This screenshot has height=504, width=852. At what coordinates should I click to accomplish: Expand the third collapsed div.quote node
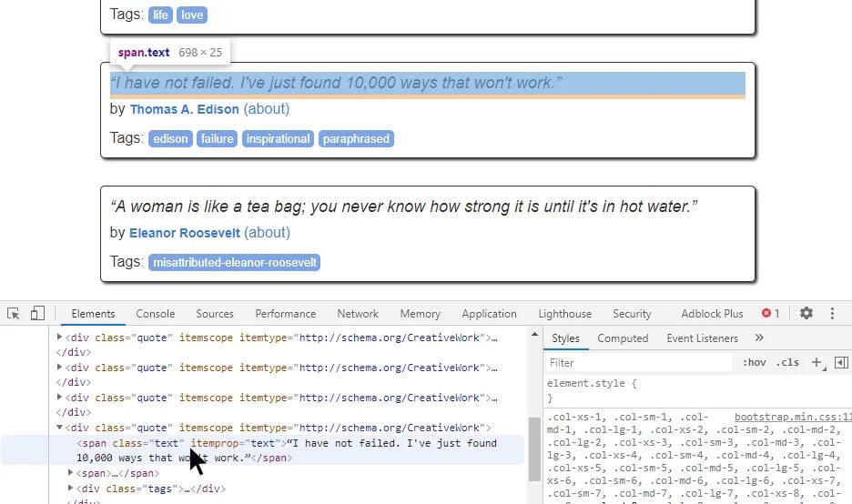point(59,397)
